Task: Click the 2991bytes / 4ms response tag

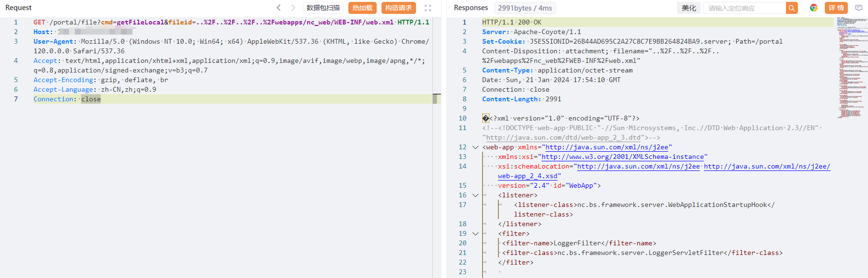Action: 524,8
